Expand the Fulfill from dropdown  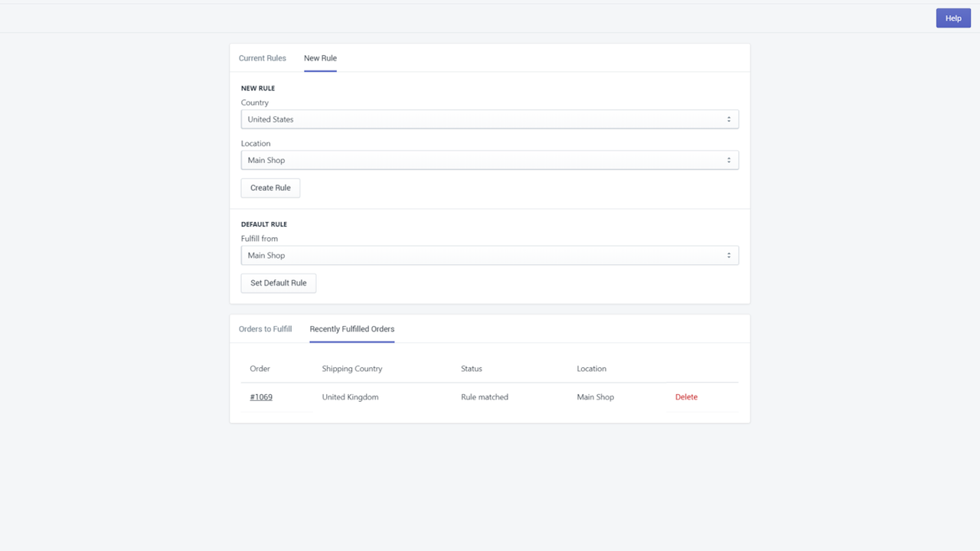pos(489,255)
